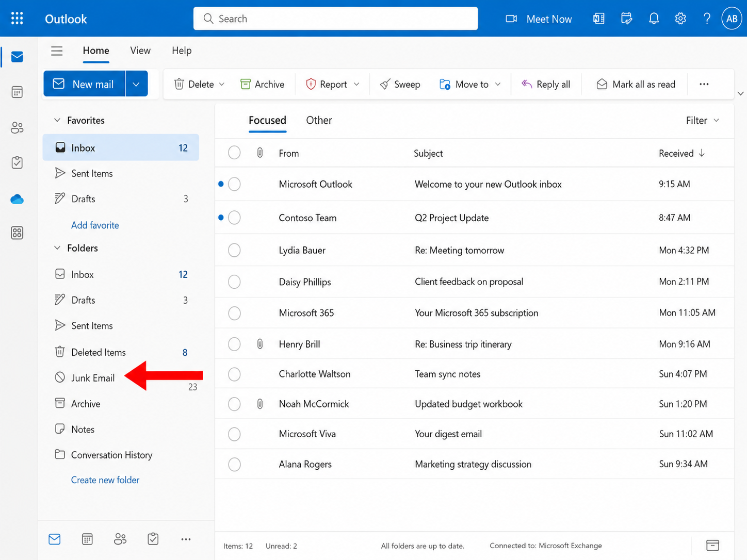This screenshot has height=560, width=747.
Task: Collapse the Folders section
Action: pyautogui.click(x=57, y=248)
